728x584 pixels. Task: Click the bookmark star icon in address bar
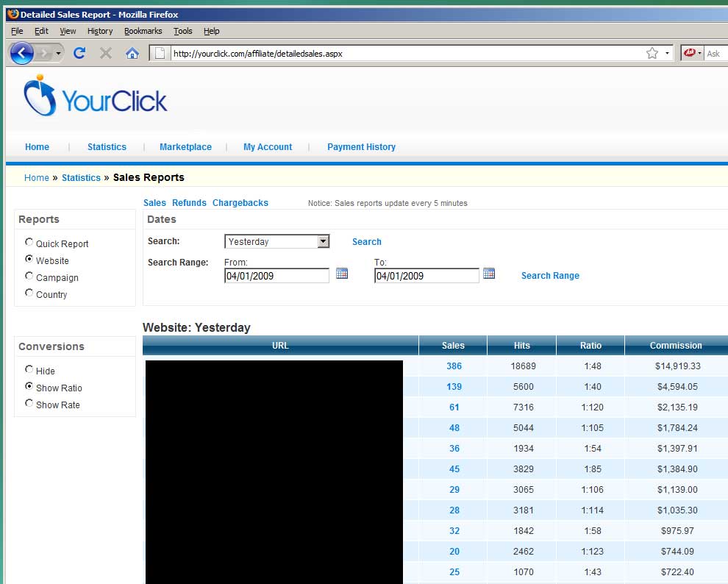pos(652,53)
